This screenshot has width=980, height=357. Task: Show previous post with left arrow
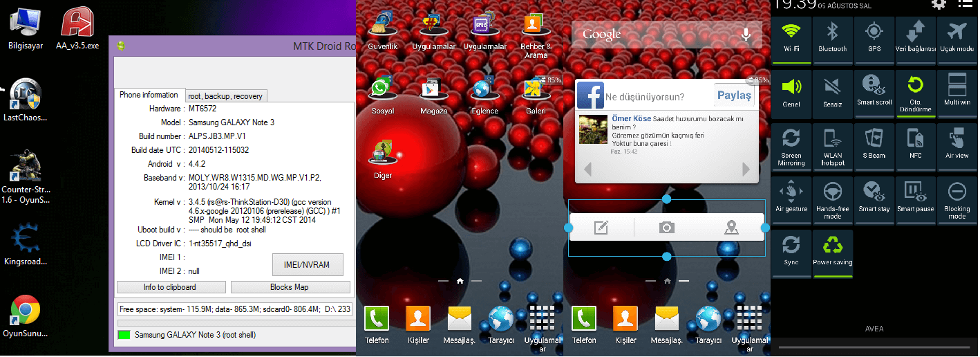point(587,169)
